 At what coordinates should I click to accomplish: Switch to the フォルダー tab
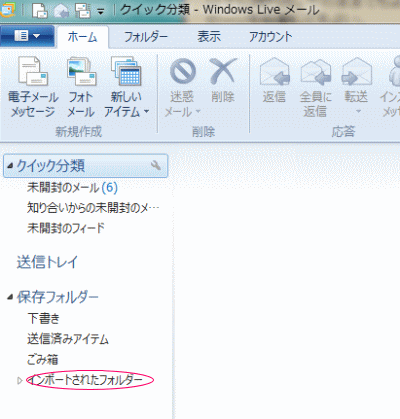(146, 36)
